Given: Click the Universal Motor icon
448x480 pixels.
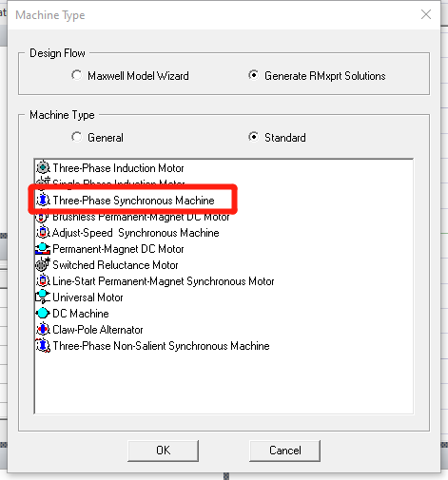Looking at the screenshot, I should (x=43, y=298).
